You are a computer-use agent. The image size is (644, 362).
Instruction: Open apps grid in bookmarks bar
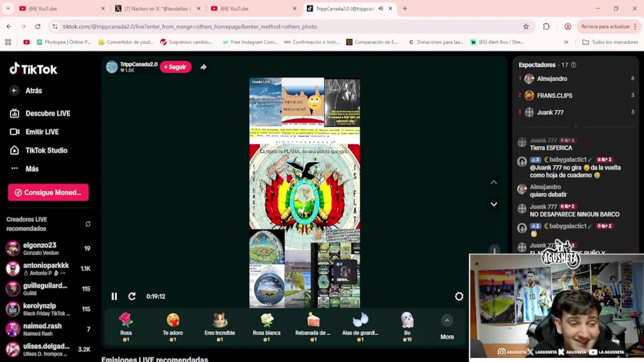[x=8, y=42]
